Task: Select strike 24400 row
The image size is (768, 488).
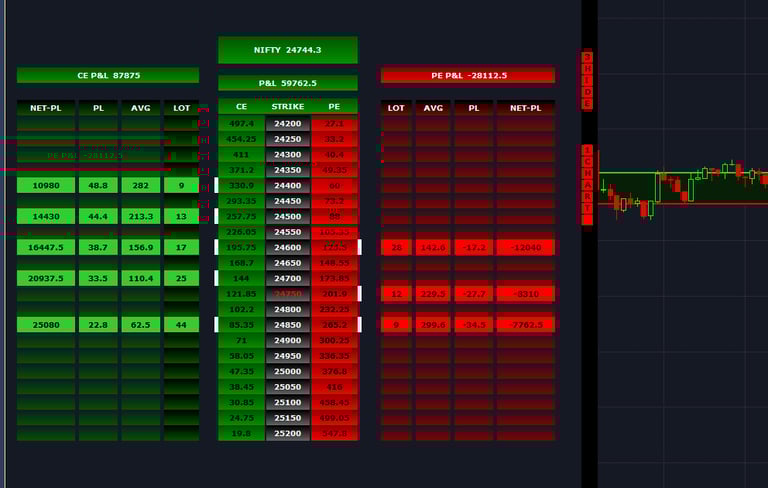Action: click(288, 186)
